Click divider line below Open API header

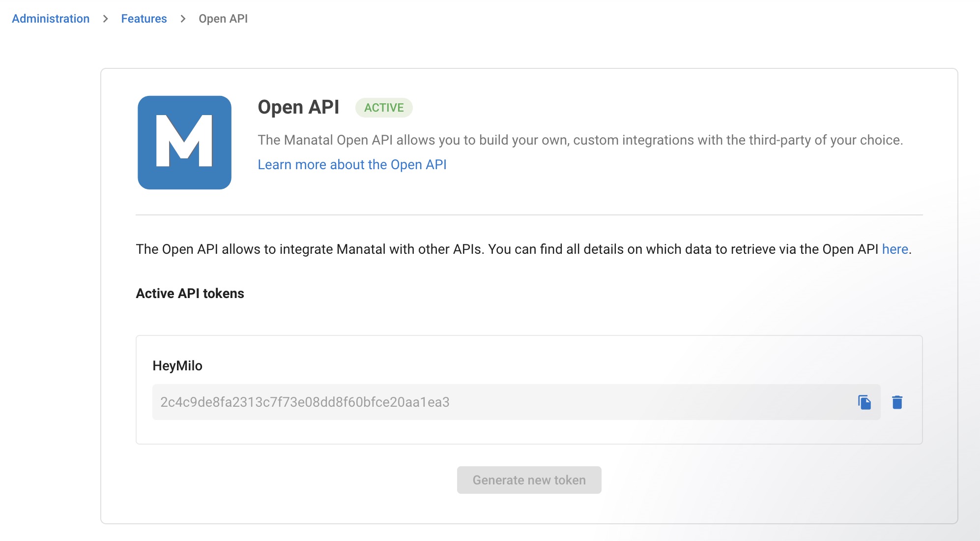[529, 215]
